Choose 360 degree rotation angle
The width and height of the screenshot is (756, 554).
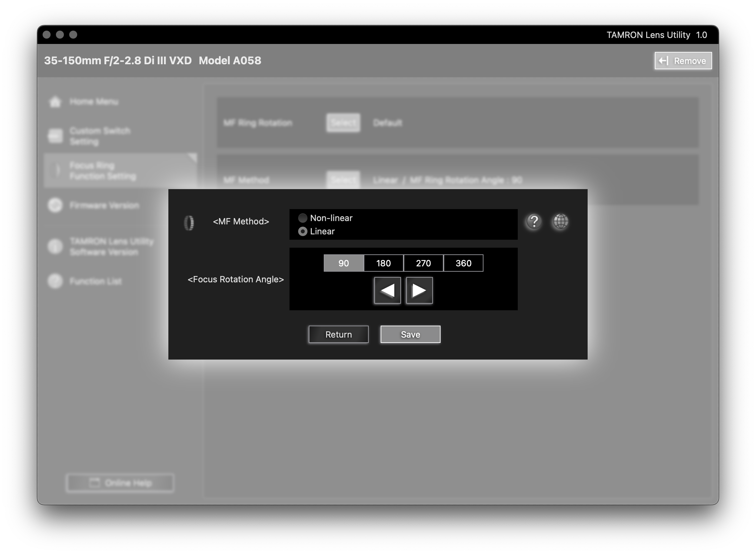pyautogui.click(x=463, y=263)
